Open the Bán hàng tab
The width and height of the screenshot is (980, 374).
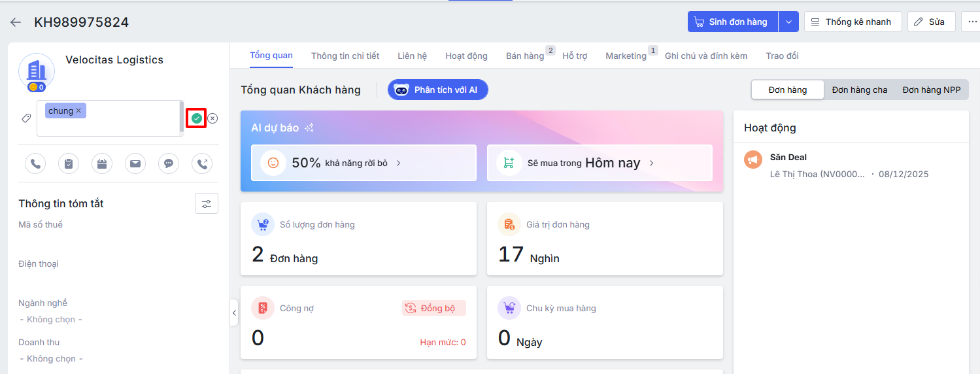(x=525, y=56)
